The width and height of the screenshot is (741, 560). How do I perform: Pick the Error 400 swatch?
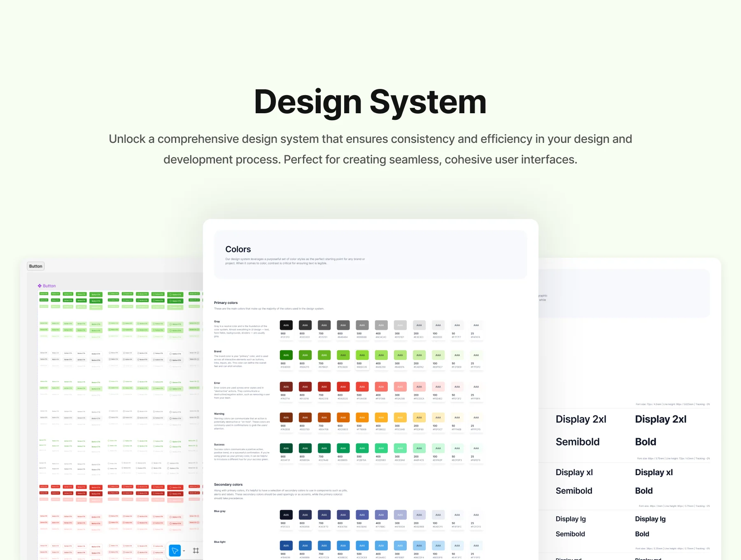381,387
